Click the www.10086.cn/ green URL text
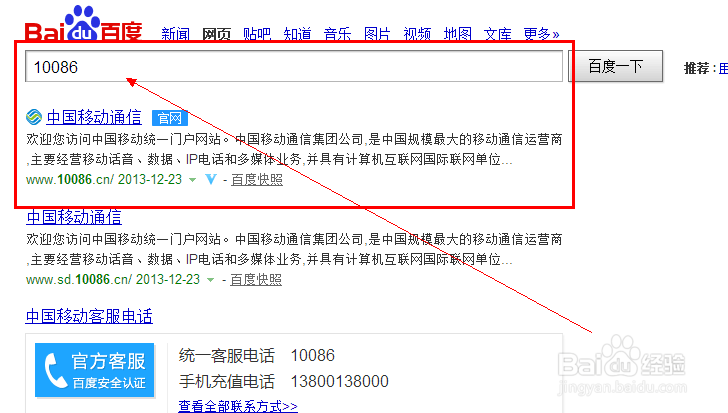This screenshot has height=413, width=728. coord(69,180)
